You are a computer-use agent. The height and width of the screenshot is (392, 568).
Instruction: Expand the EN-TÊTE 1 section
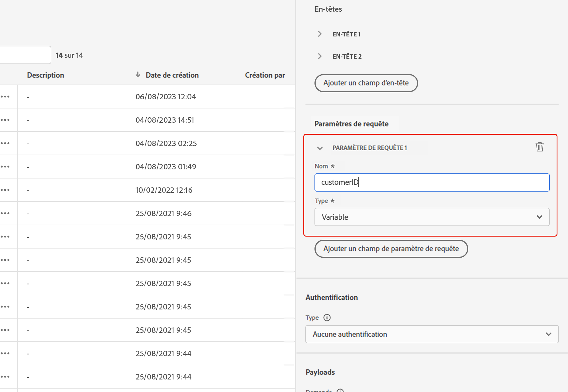[320, 34]
